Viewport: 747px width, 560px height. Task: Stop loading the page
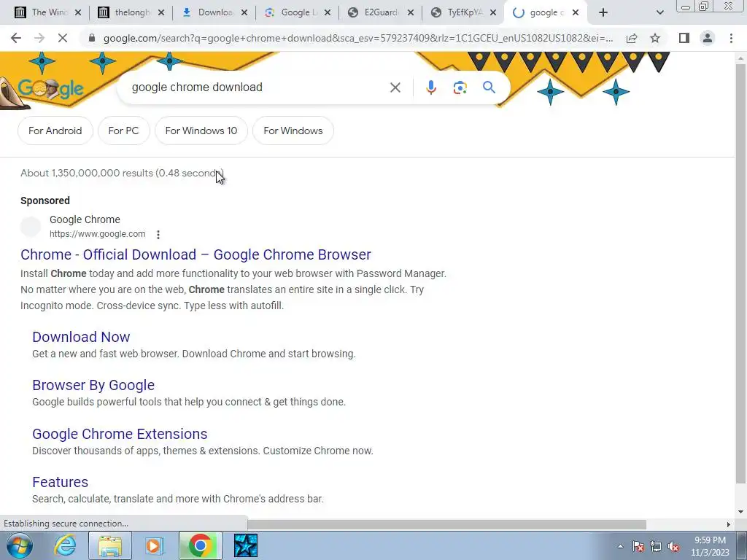pos(63,38)
